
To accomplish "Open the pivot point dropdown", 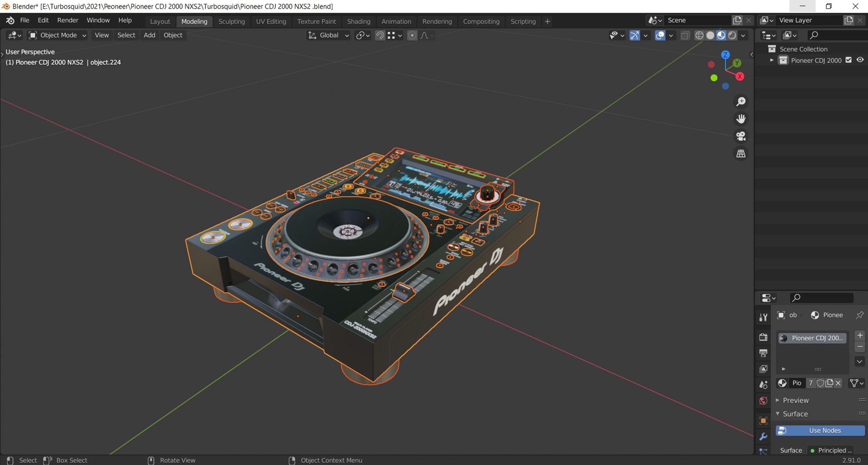I will (363, 35).
